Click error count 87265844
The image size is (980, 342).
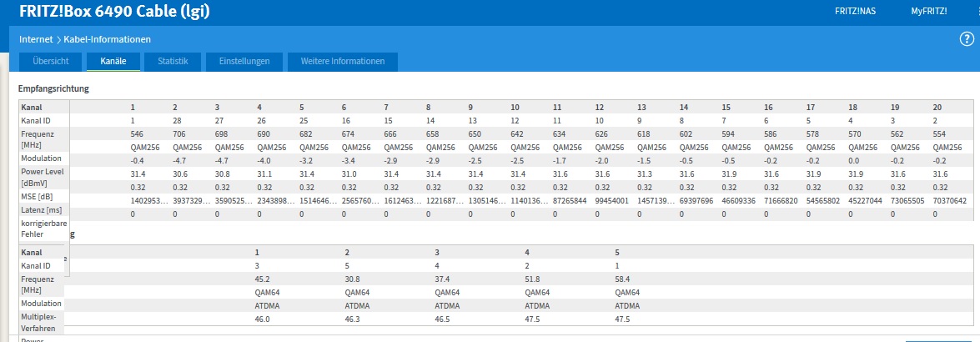(570, 201)
